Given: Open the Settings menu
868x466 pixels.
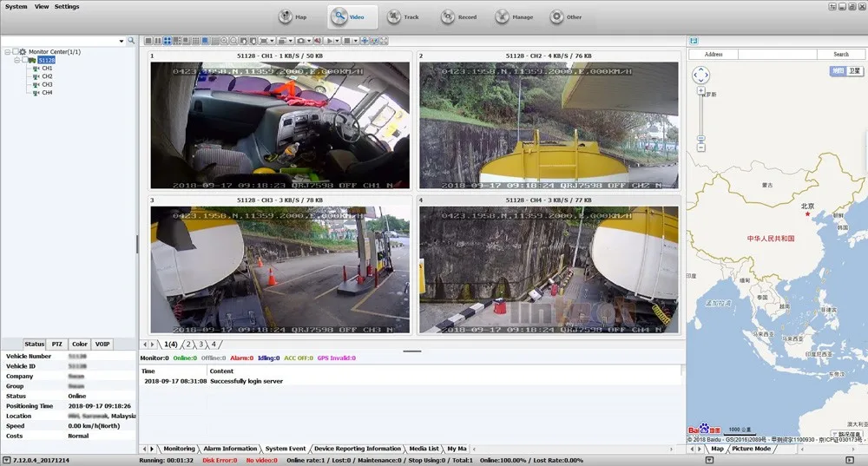Looking at the screenshot, I should (x=67, y=6).
